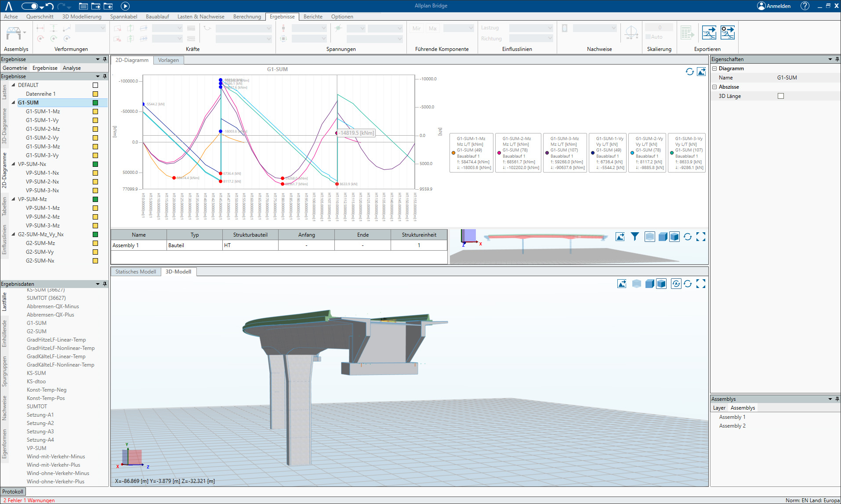Collapse the VP-SUM-Nx tree node
Screen dimensions: 841x504
point(13,164)
